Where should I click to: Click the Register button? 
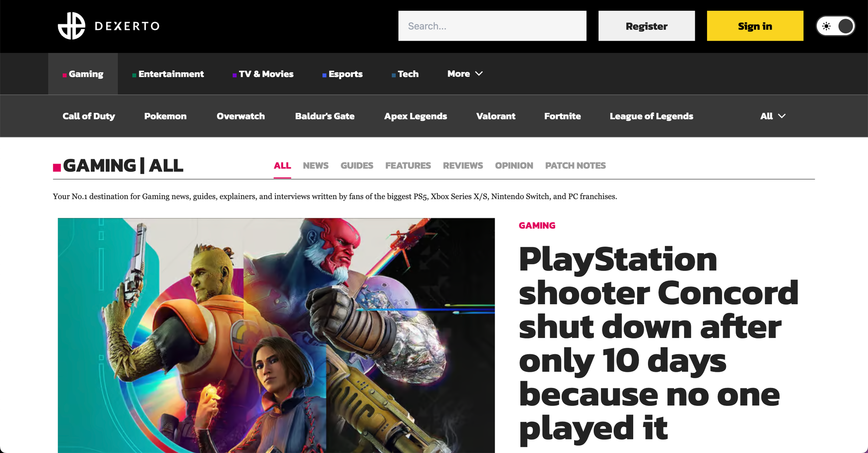(x=647, y=26)
